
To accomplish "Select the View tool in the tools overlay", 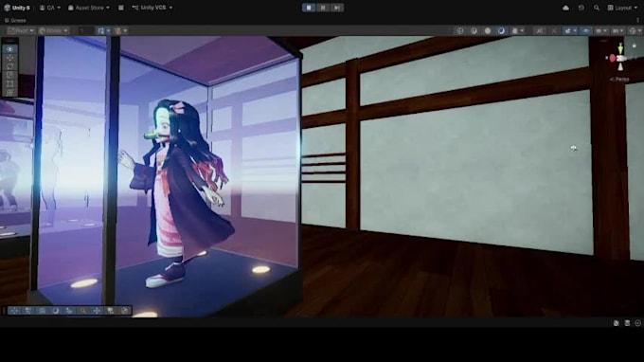I will pos(9,49).
